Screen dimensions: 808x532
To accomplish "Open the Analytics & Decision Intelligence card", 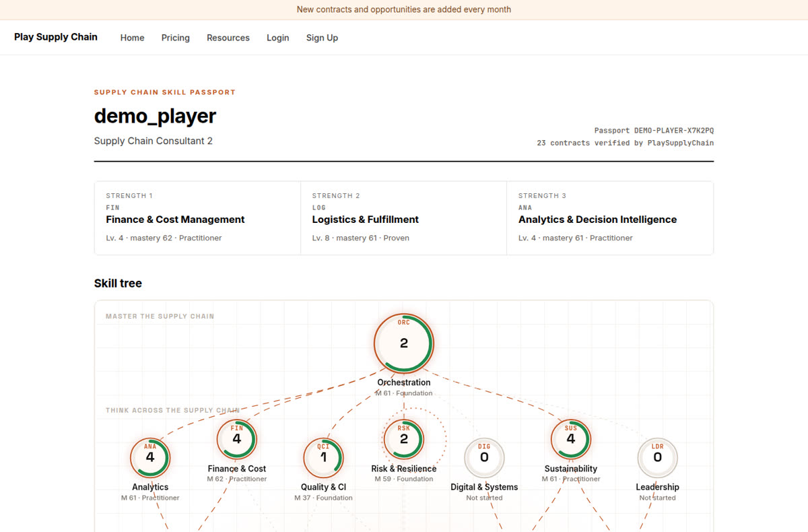I will click(610, 218).
